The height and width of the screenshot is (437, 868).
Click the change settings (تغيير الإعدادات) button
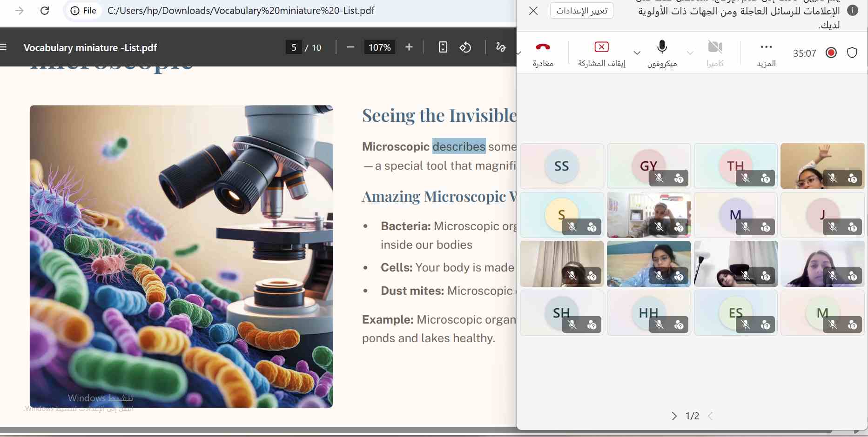point(581,11)
